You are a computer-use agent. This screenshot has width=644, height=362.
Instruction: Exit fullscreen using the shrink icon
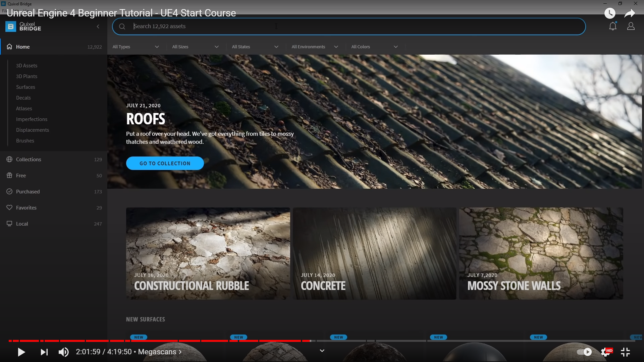(x=625, y=352)
